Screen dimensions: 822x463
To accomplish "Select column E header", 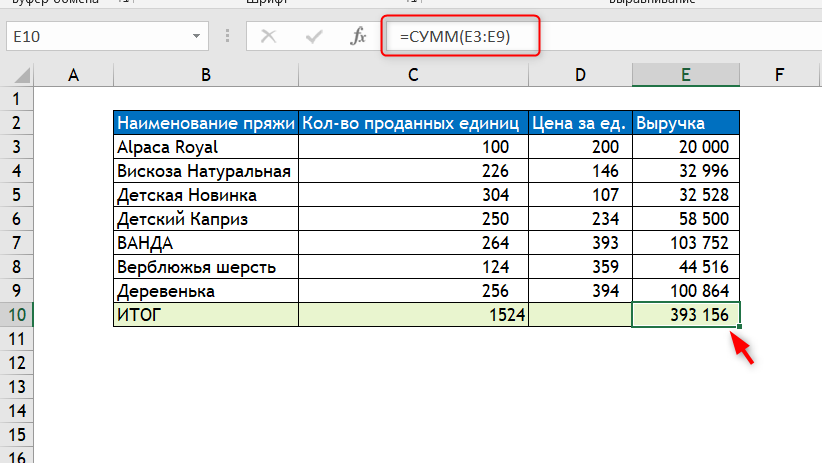I will click(686, 75).
